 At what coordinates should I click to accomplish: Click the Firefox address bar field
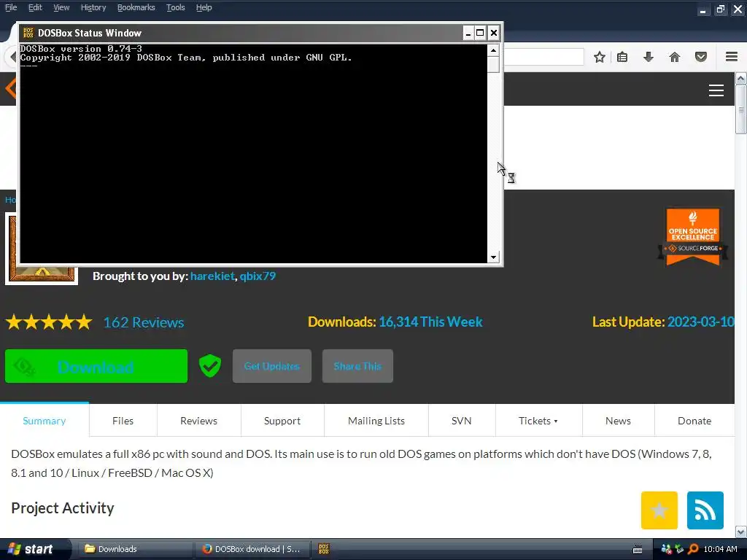pyautogui.click(x=543, y=57)
